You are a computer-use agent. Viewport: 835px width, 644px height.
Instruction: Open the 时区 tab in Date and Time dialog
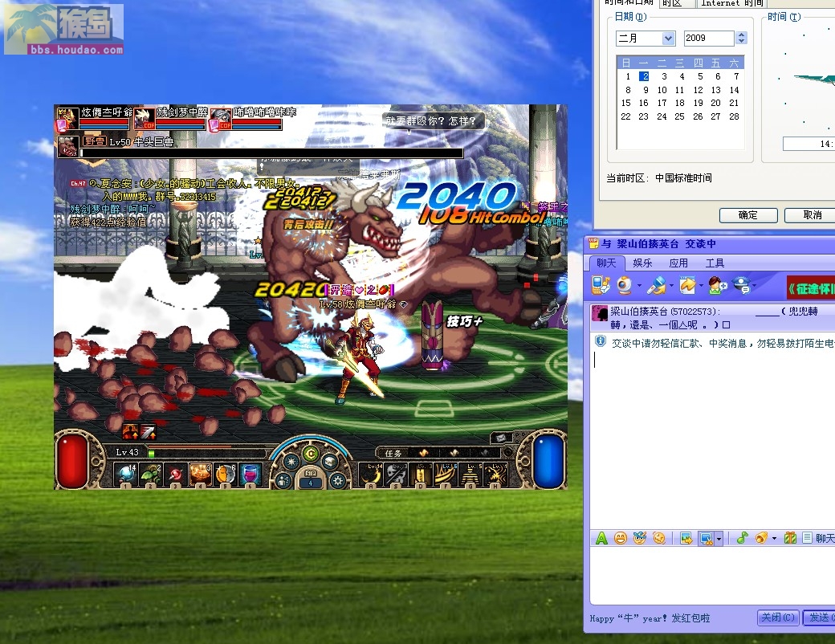point(678,4)
